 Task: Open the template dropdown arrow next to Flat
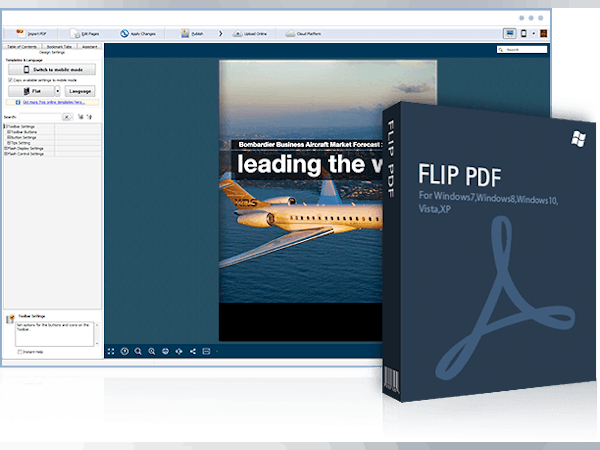click(57, 91)
